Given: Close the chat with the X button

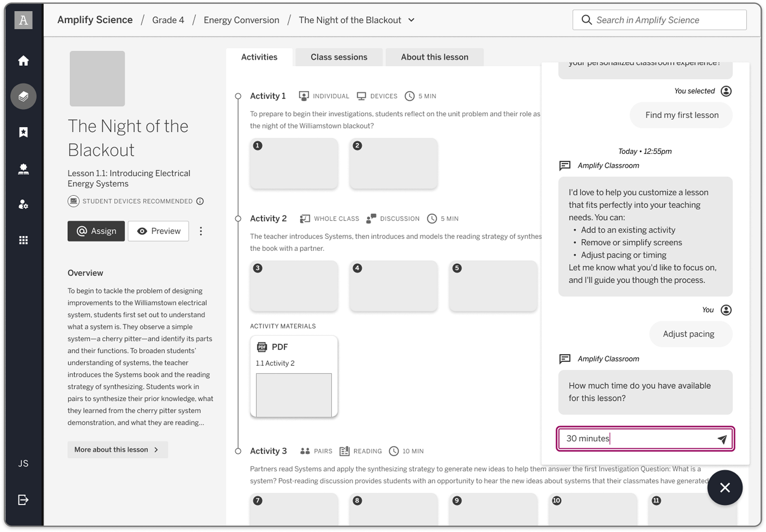Looking at the screenshot, I should click(725, 488).
